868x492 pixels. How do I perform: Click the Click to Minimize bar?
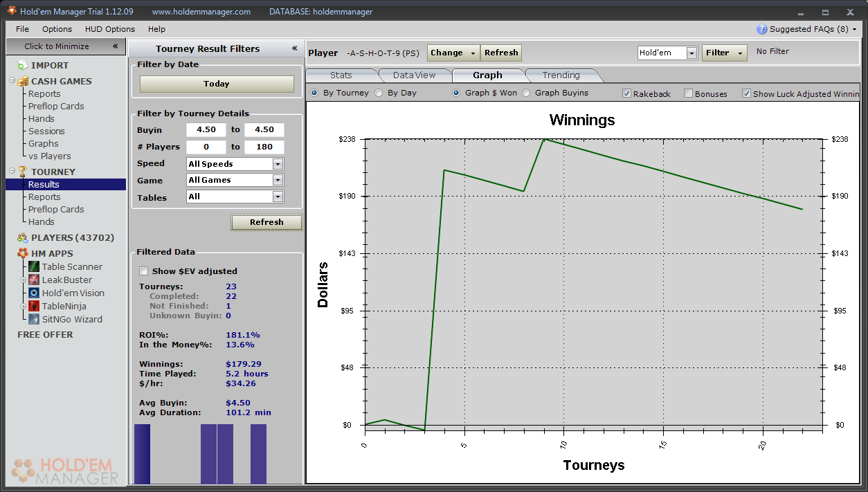click(x=66, y=46)
